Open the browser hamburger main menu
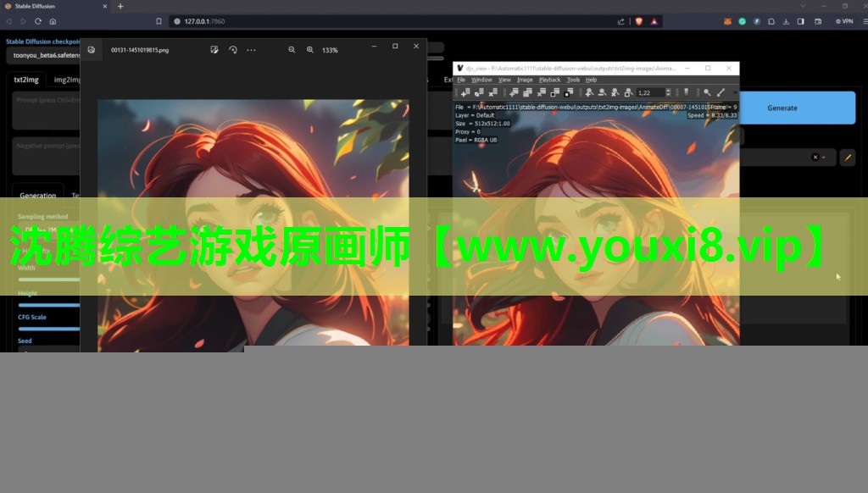868x493 pixels. 865,21
